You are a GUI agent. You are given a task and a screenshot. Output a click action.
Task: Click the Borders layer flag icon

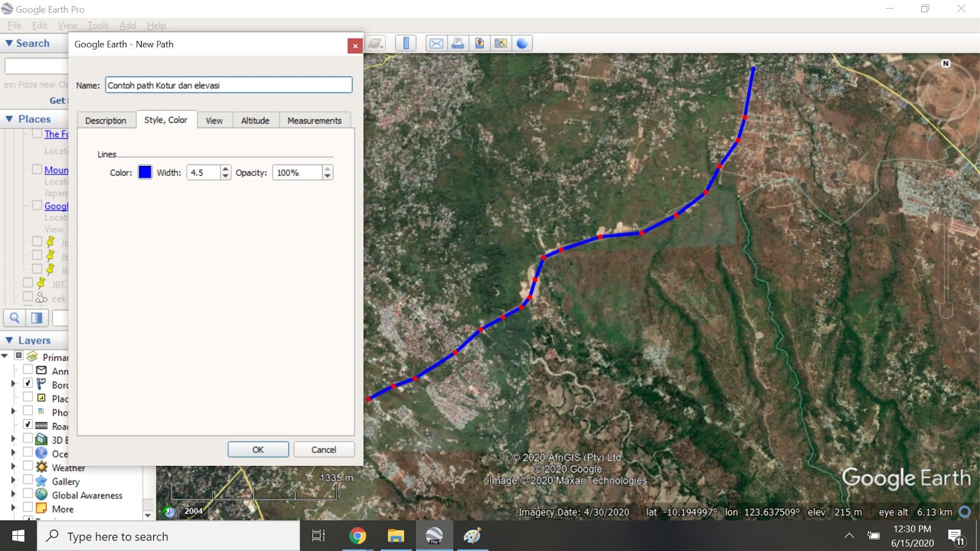tap(42, 384)
